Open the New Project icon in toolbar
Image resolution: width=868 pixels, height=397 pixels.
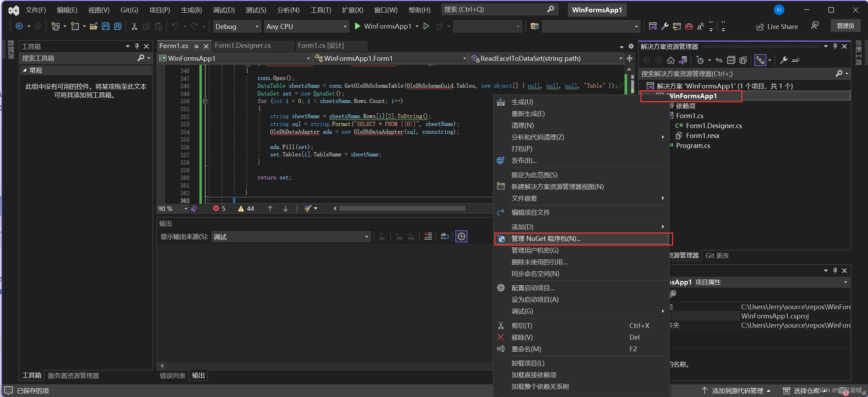[55, 26]
